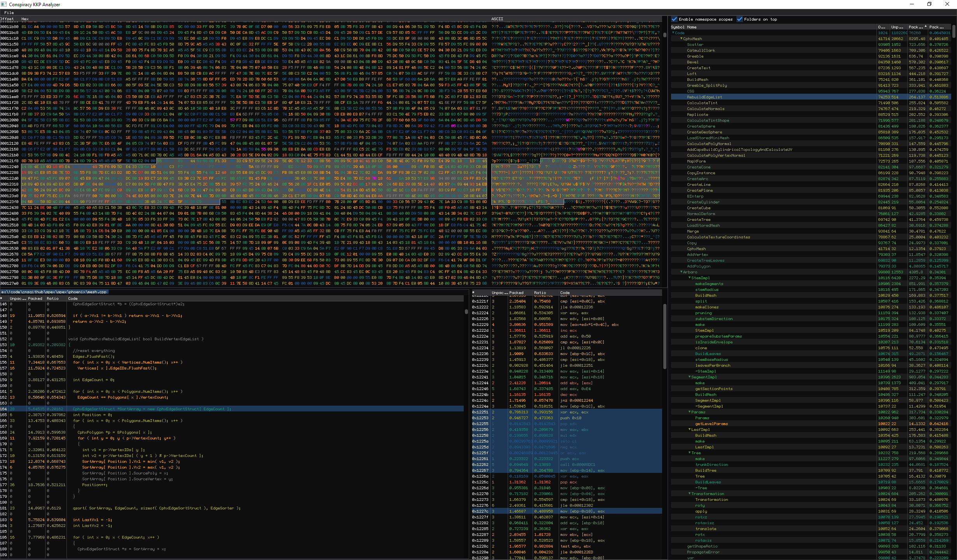This screenshot has height=560, width=957.
Task: Select the makeSegments symbol row
Action: click(x=810, y=283)
